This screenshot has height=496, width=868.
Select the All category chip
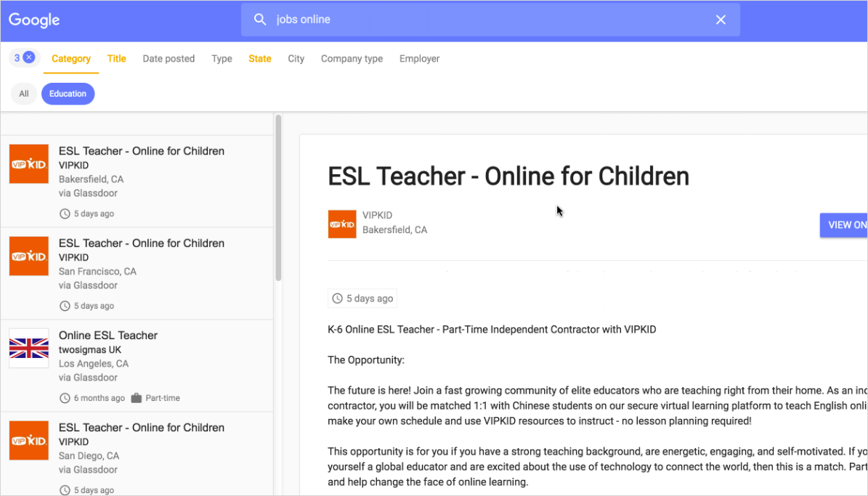24,94
